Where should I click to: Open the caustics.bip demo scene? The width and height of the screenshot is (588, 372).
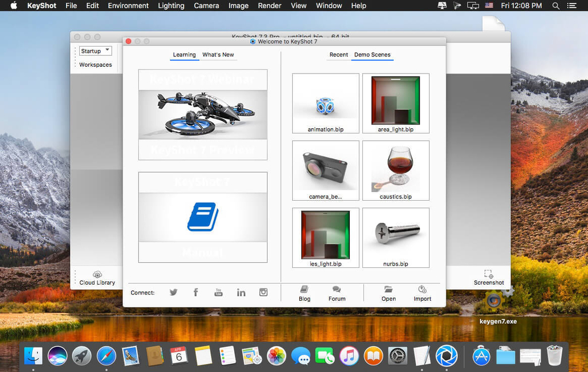[396, 170]
